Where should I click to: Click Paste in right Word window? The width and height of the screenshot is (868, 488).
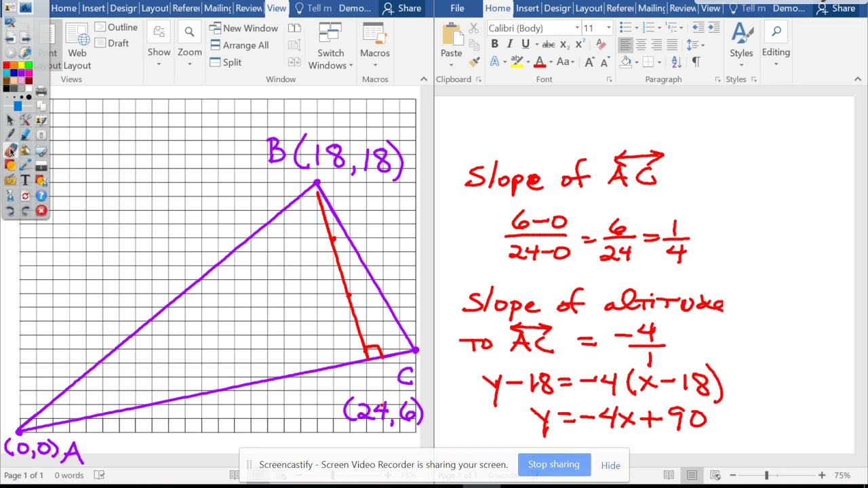(451, 45)
